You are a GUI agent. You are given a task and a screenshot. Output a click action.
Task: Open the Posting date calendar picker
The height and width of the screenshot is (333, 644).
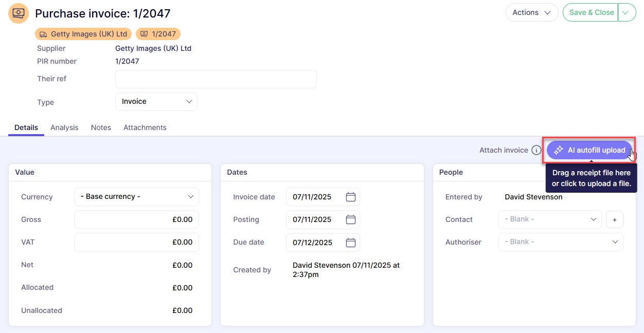pyautogui.click(x=351, y=219)
